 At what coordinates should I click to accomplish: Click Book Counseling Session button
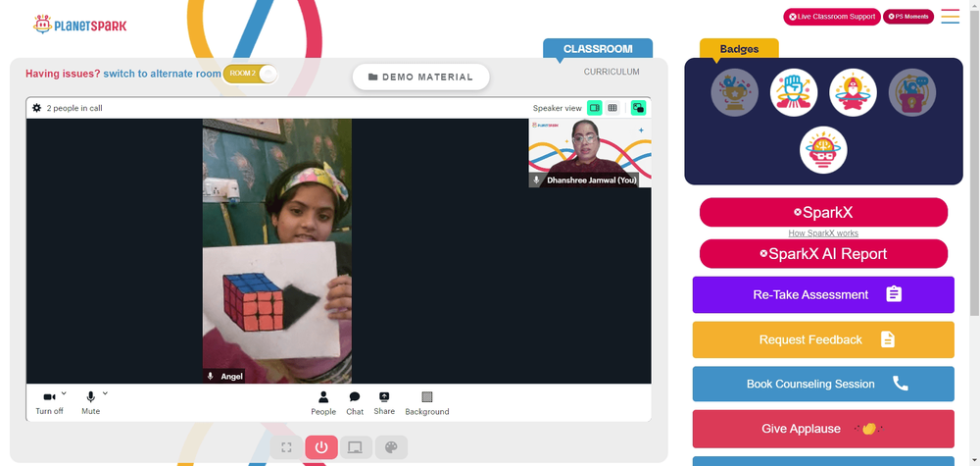(823, 384)
